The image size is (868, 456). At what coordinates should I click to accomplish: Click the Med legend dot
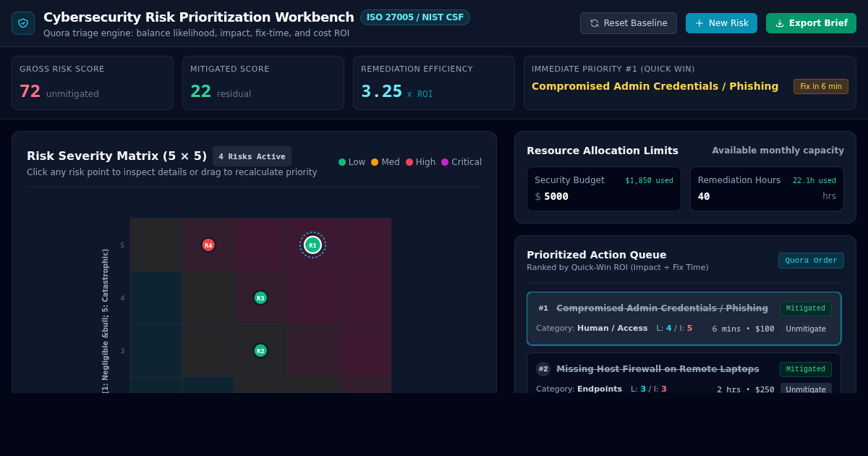coord(375,162)
